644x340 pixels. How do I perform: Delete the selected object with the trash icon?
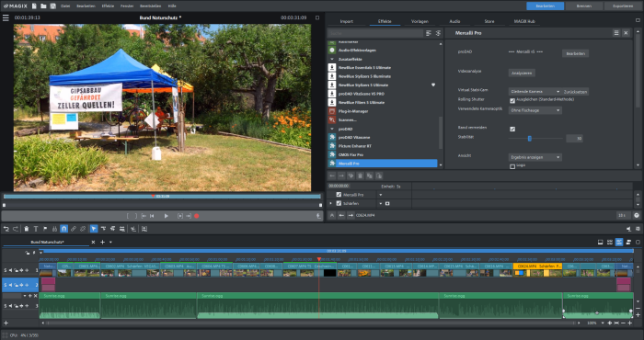27,229
